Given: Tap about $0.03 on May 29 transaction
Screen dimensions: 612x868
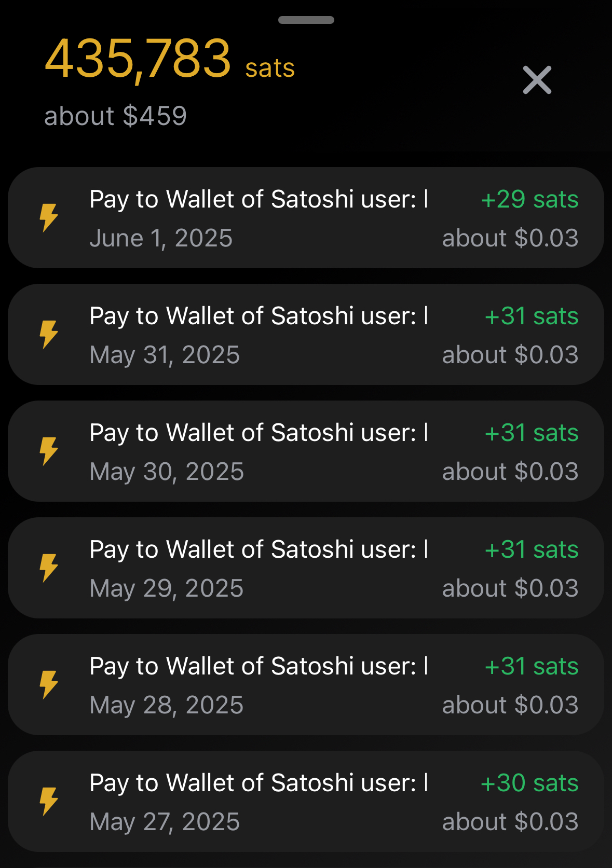Looking at the screenshot, I should point(510,588).
